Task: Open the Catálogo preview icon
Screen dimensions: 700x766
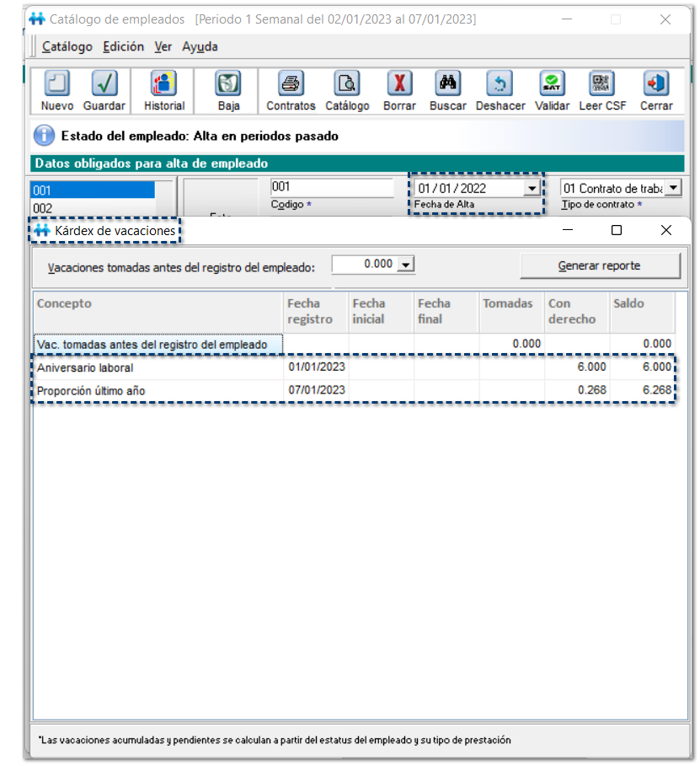Action: 347,84
